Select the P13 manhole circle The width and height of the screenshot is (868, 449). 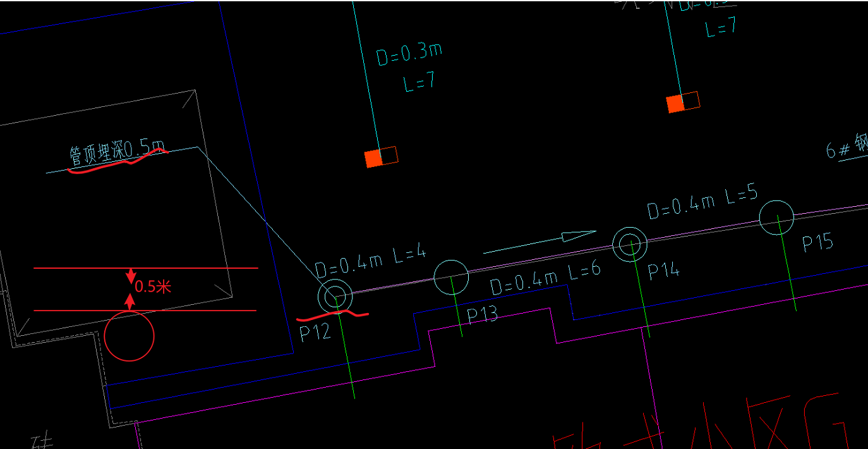point(451,277)
